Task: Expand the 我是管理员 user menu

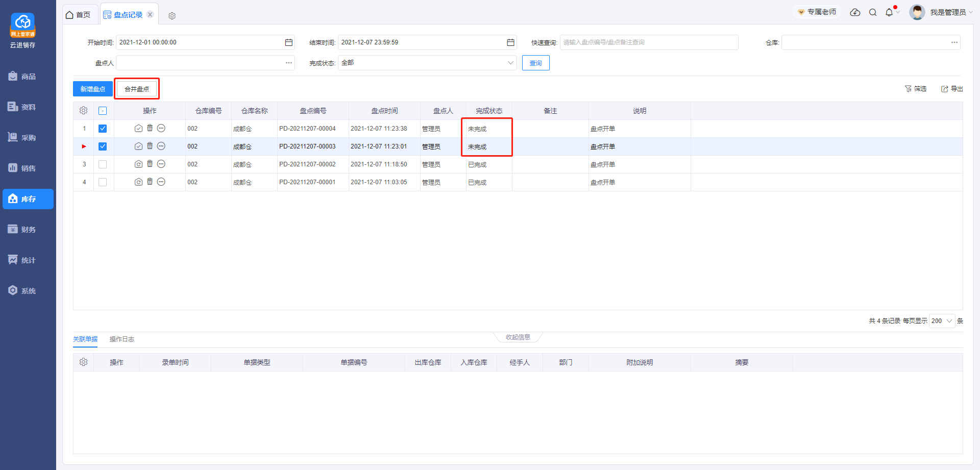Action: point(951,12)
